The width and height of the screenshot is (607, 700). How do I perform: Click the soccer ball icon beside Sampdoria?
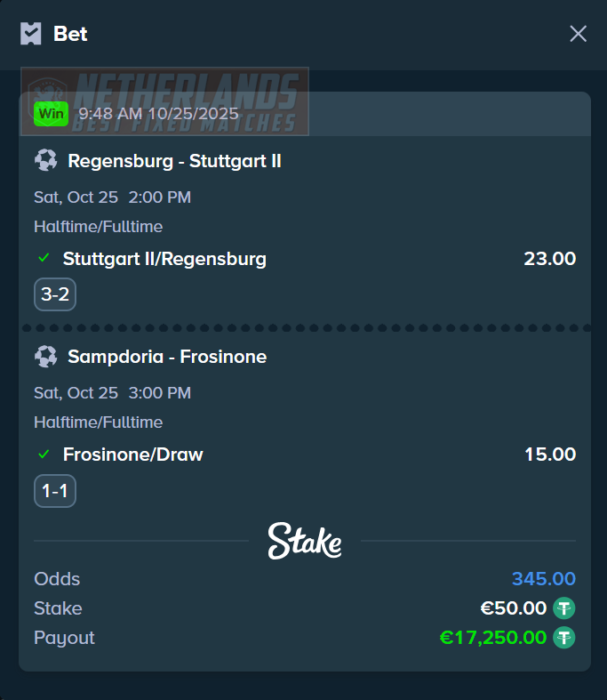pyautogui.click(x=45, y=357)
